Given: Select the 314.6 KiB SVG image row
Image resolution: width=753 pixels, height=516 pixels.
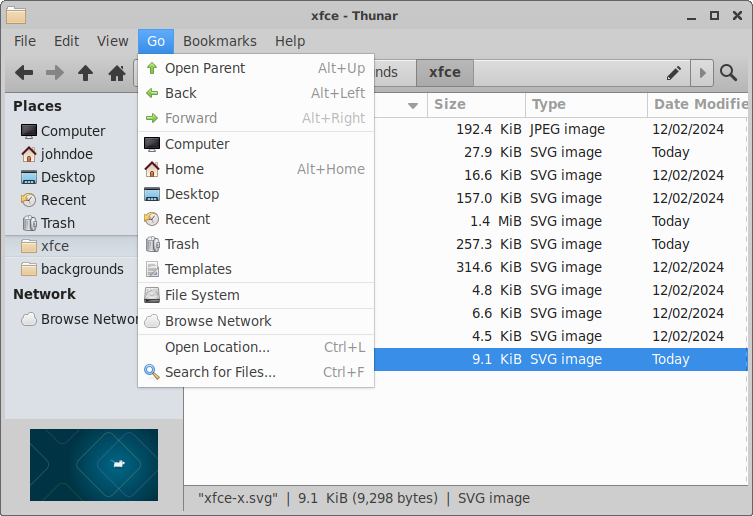Looking at the screenshot, I should 560,268.
